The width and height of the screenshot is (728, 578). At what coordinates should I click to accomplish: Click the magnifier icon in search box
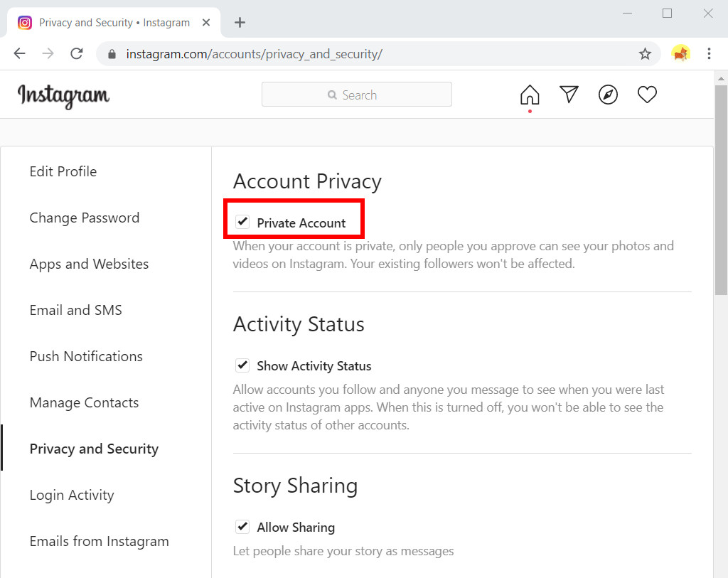point(332,95)
